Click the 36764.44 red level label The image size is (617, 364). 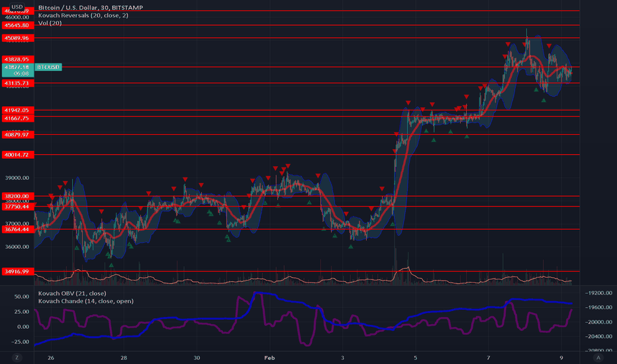[x=18, y=229]
